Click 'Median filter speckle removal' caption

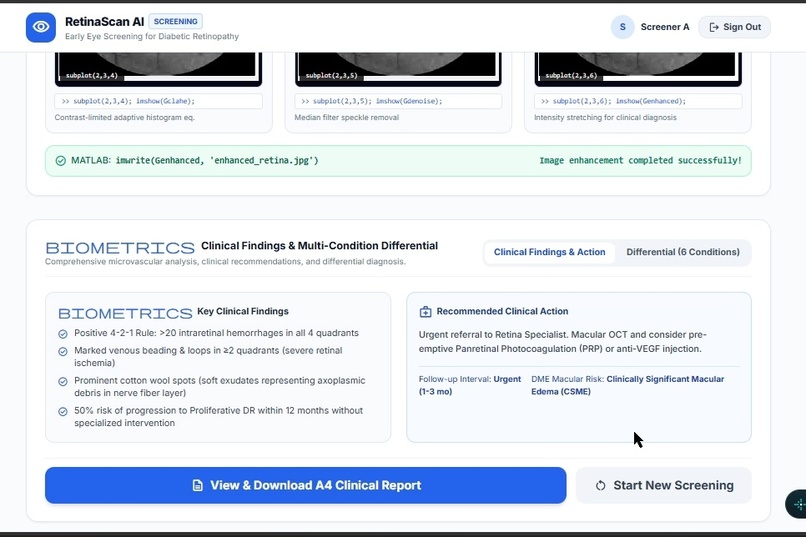[346, 117]
